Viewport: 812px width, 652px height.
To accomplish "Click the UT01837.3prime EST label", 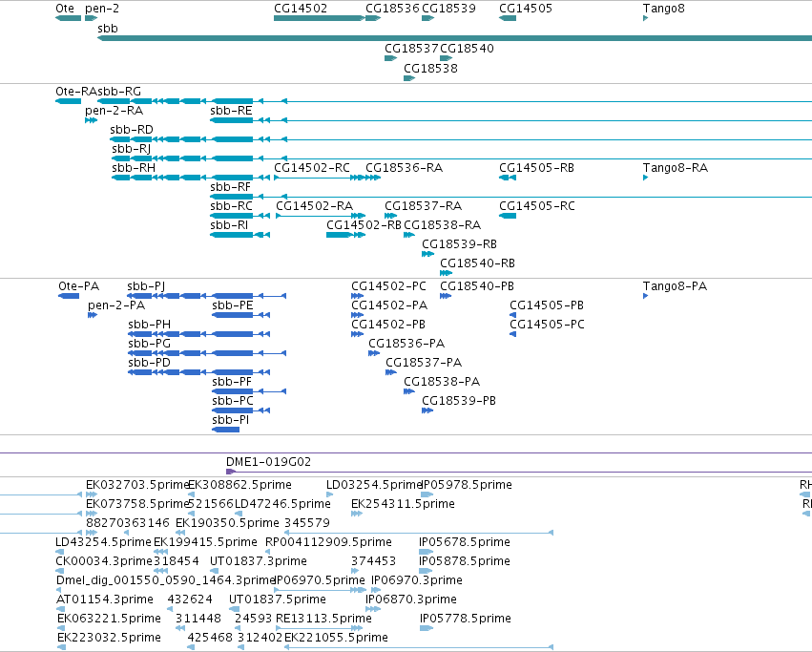I will tap(259, 562).
